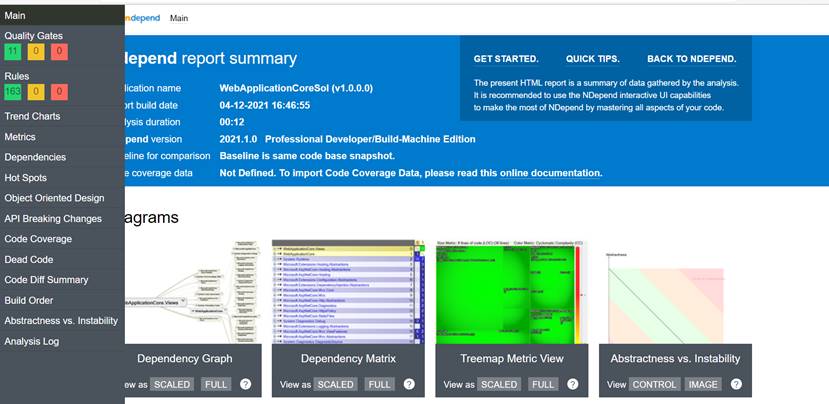Click the Main breadcrumb in header
This screenshot has height=404, width=829.
click(x=179, y=18)
